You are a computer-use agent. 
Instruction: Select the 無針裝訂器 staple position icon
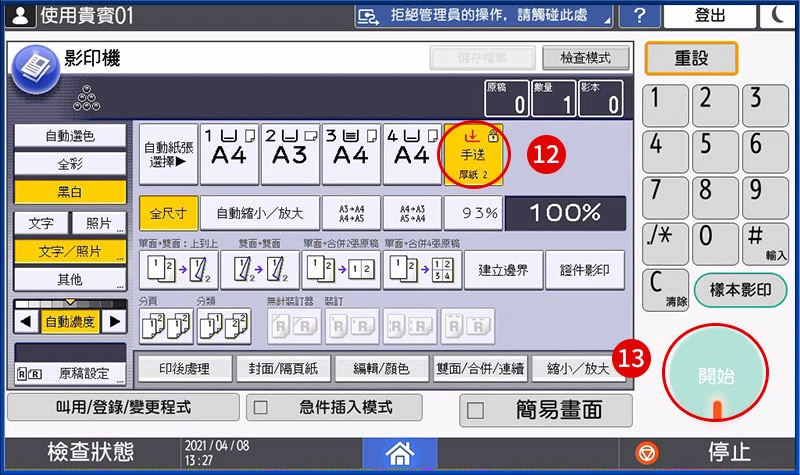click(294, 326)
